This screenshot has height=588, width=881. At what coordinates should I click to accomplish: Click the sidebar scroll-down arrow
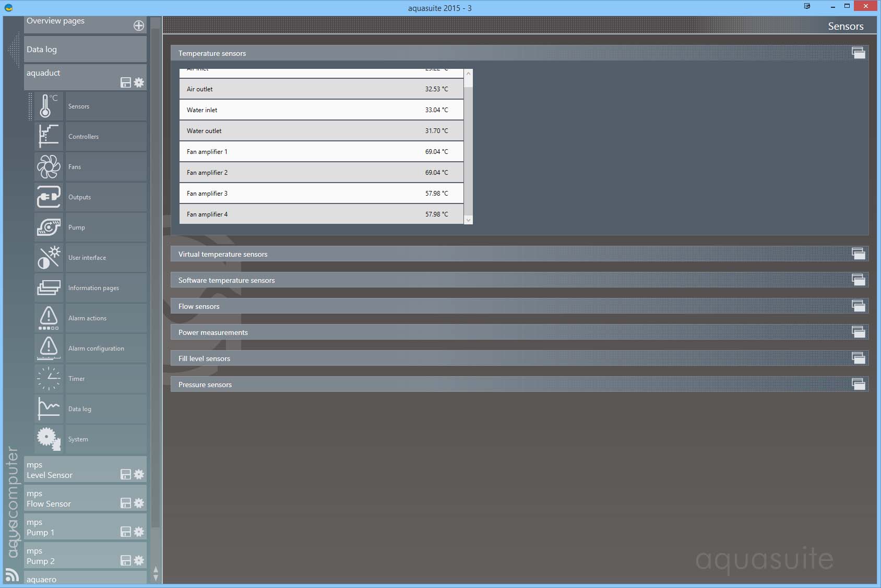[156, 578]
